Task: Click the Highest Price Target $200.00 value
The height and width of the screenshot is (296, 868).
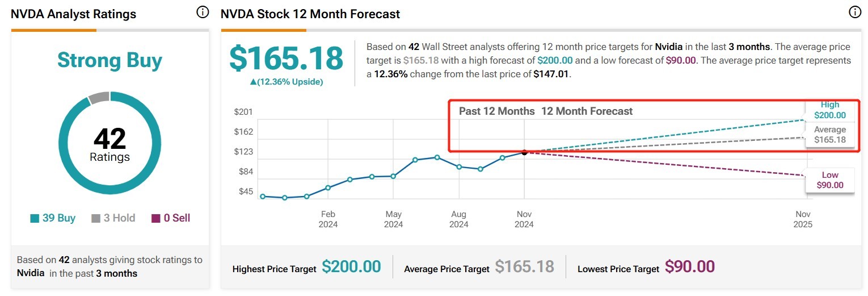Action: (x=351, y=266)
